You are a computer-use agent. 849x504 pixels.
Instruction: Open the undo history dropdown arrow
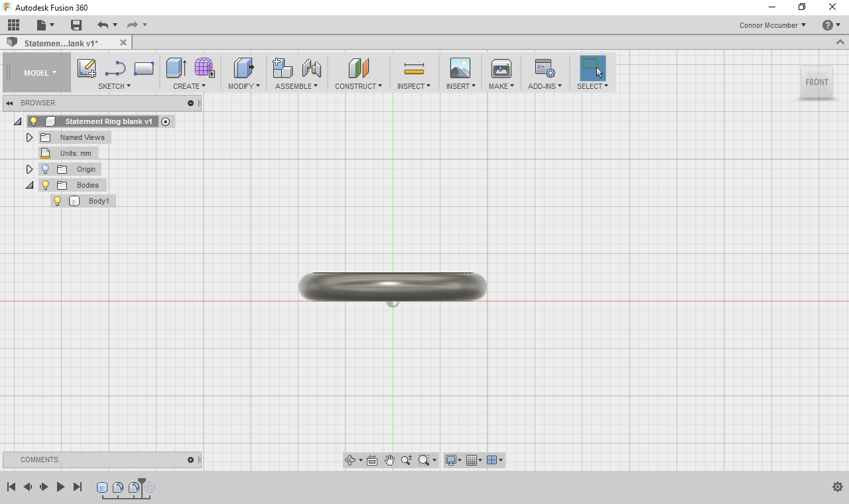coord(115,25)
